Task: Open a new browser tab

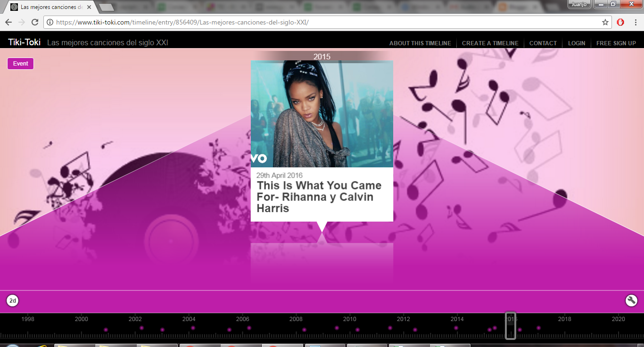Action: [x=107, y=7]
